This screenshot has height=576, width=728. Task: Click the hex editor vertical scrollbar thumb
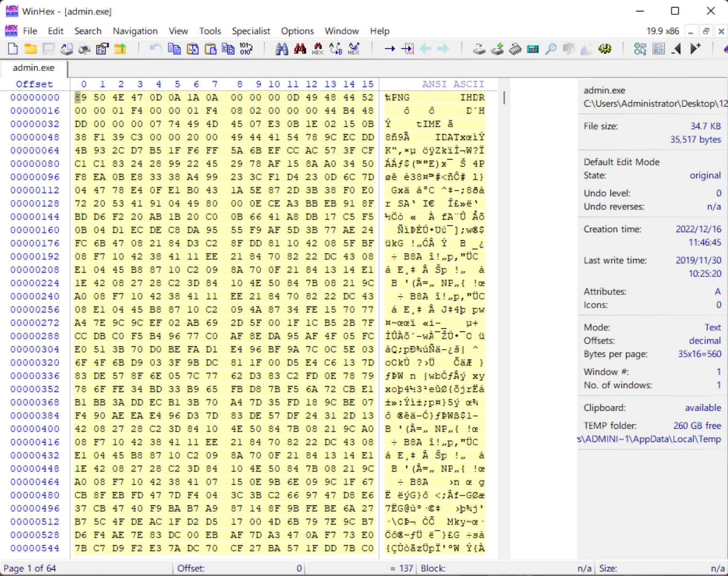[504, 98]
